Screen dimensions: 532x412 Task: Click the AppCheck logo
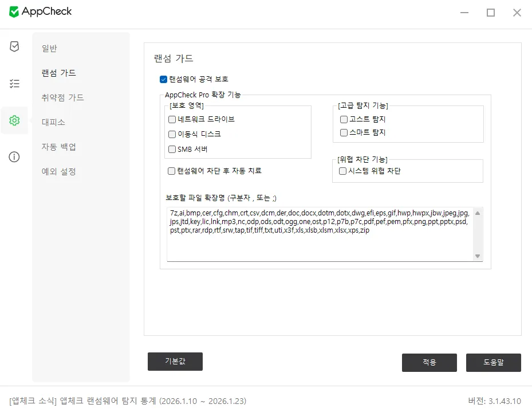pos(40,11)
